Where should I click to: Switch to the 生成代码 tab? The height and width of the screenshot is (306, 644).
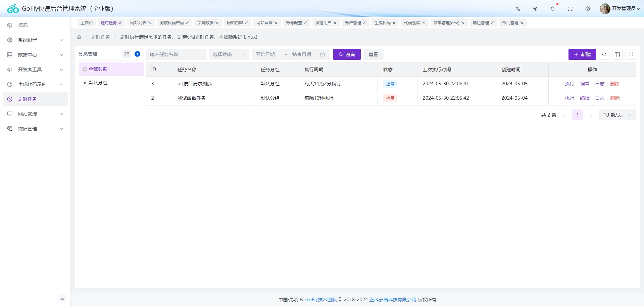pos(383,23)
